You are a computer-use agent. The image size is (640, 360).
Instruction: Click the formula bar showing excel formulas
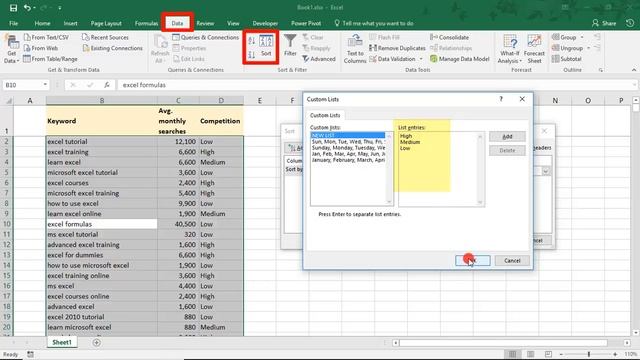point(377,85)
